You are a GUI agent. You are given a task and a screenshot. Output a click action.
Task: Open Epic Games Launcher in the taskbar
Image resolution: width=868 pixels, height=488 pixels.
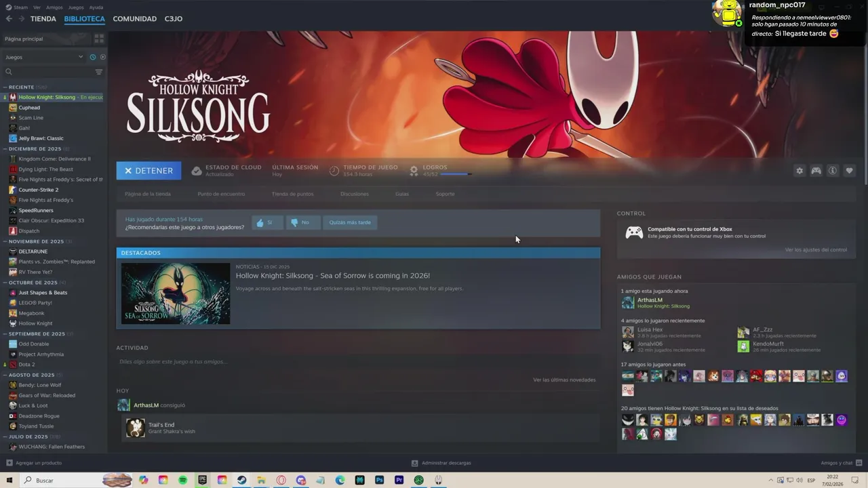tap(203, 480)
